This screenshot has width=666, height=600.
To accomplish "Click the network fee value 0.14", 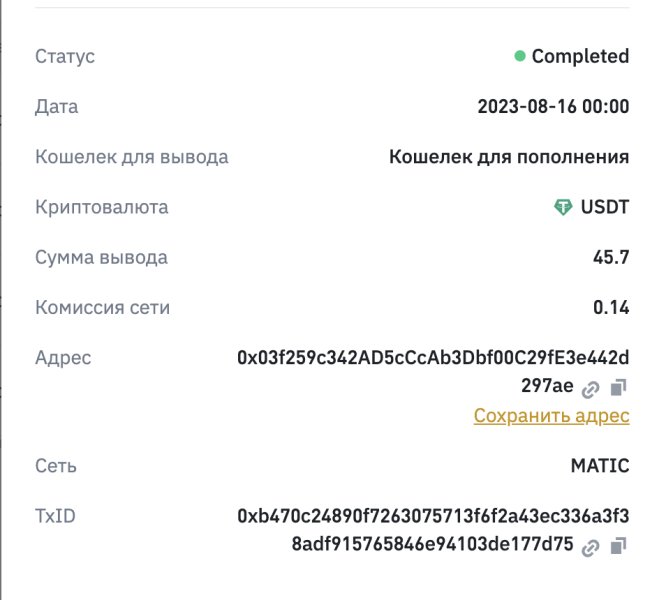I will pos(611,308).
